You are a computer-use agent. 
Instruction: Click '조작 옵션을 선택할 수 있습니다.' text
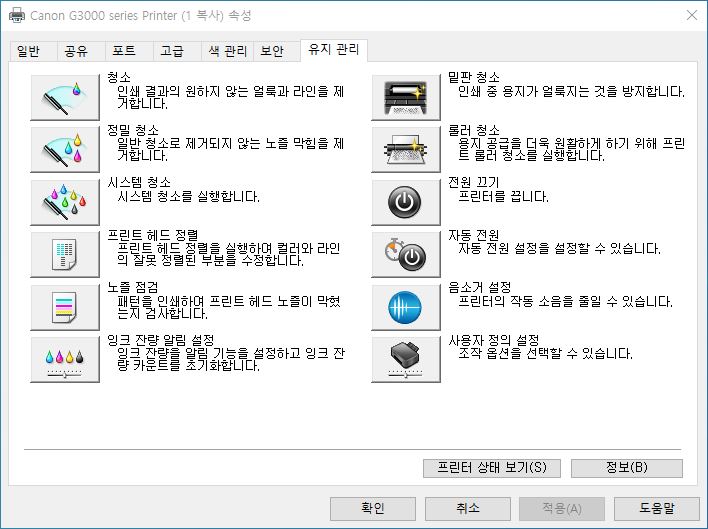click(545, 353)
